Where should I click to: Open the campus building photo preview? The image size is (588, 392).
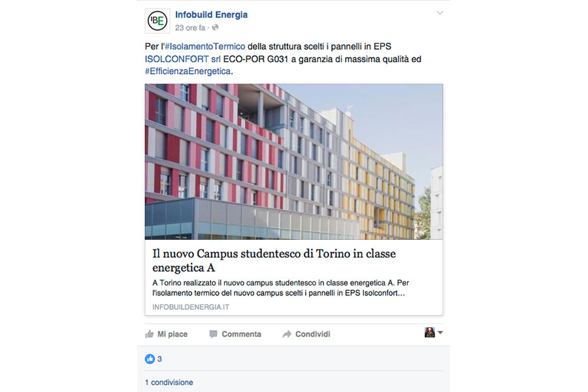[293, 161]
